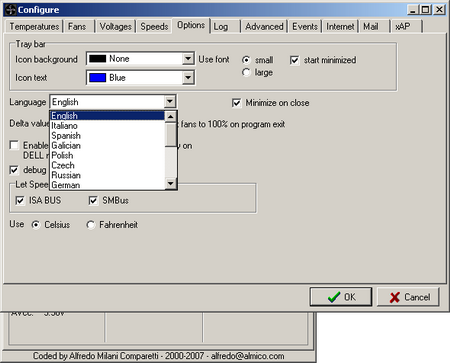Image resolution: width=450 pixels, height=363 pixels.
Task: Toggle the SMBus checkbox
Action: [x=93, y=201]
